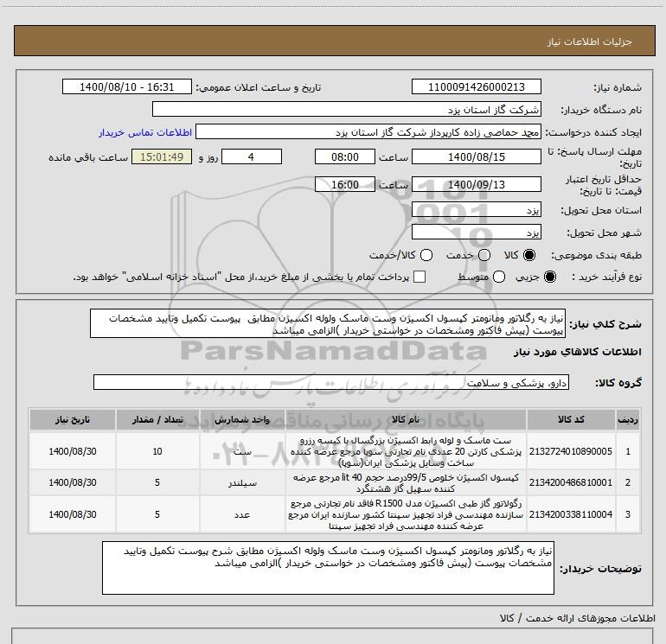Click the quantity cell showing 10
The width and height of the screenshot is (666, 644).
coord(157,451)
